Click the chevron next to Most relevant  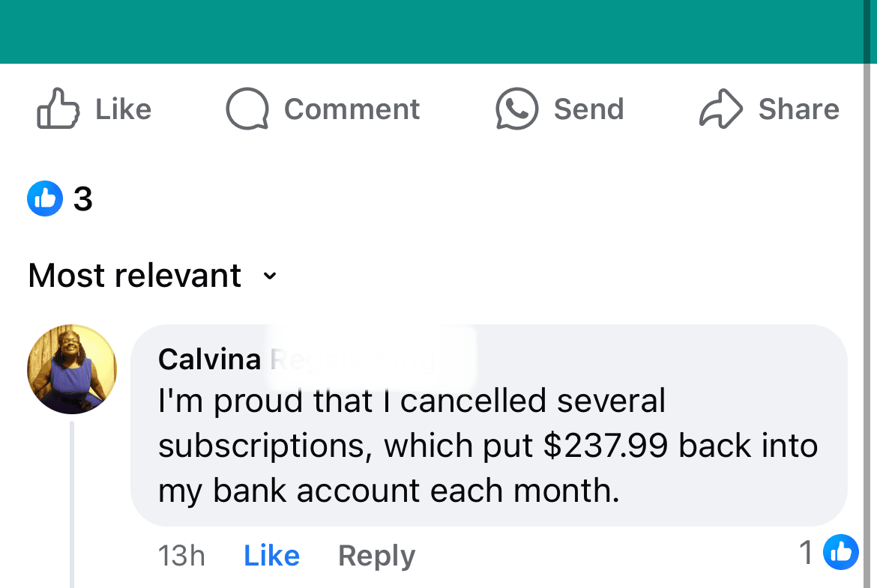[x=270, y=276]
